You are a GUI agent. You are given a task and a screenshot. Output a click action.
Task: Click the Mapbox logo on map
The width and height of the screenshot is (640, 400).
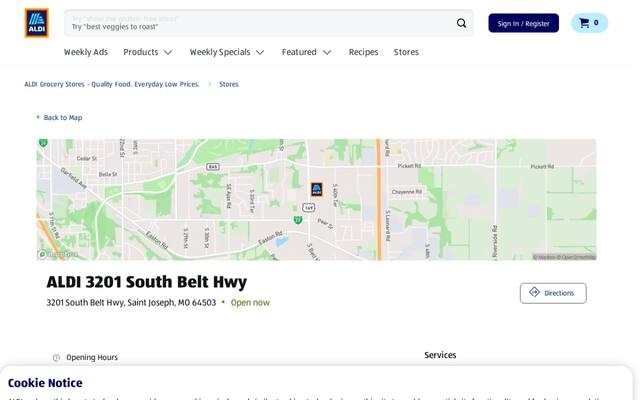[58, 254]
